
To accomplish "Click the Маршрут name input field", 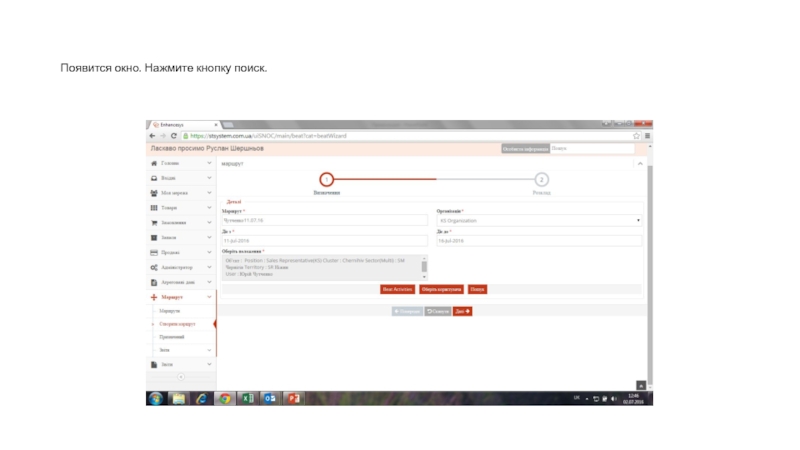I will 324,220.
